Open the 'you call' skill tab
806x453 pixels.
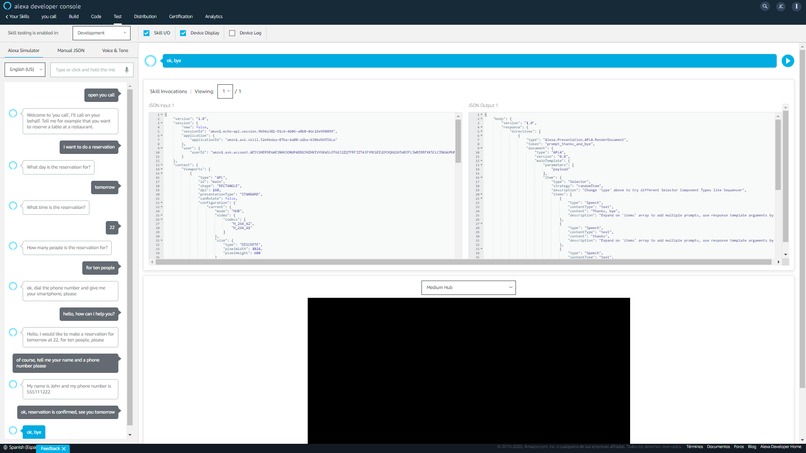pyautogui.click(x=49, y=16)
